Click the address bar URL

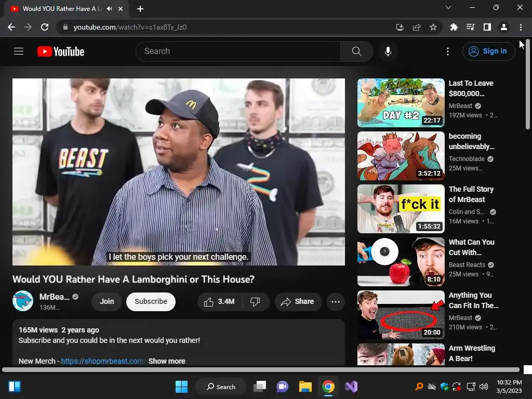pyautogui.click(x=130, y=27)
